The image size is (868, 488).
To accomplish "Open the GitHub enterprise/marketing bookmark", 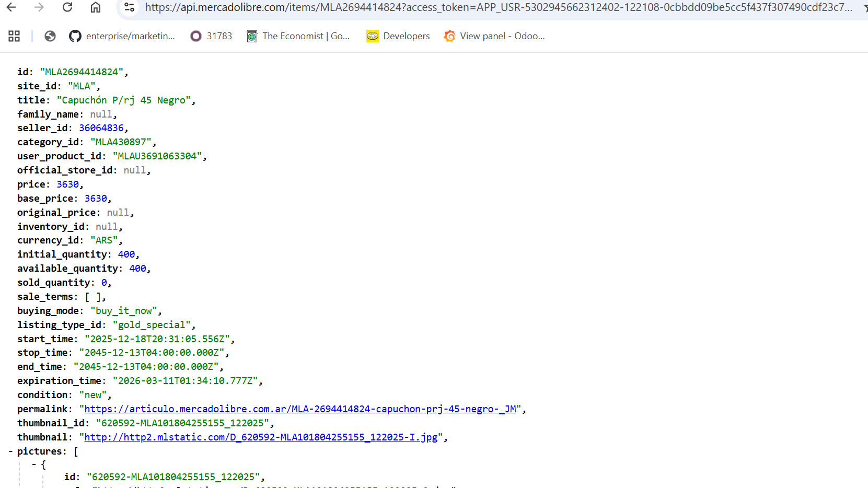I will pyautogui.click(x=122, y=36).
